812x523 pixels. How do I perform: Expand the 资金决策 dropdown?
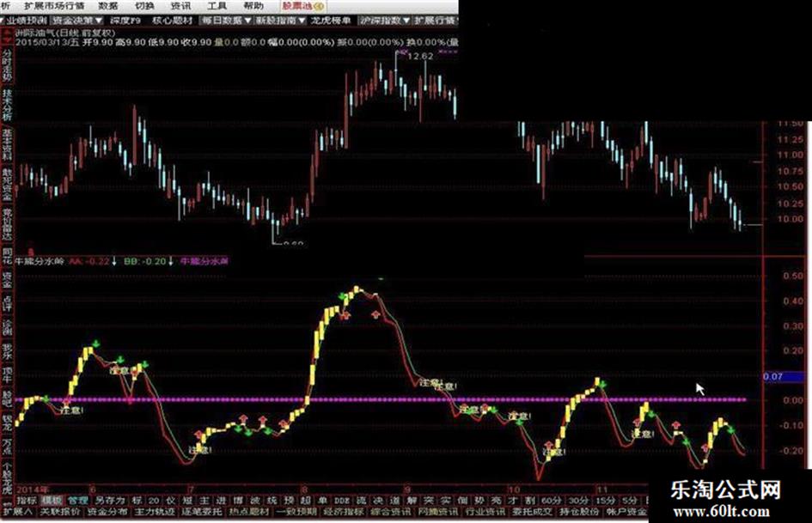[77, 21]
